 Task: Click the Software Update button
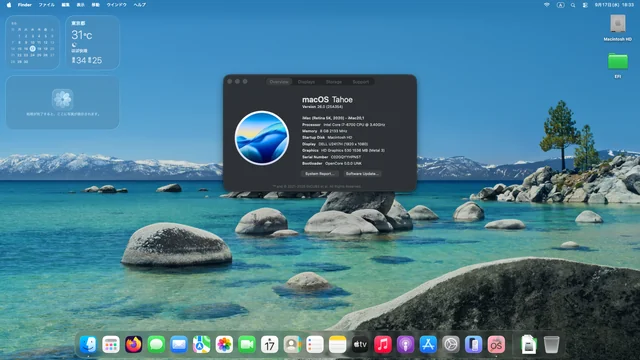coord(362,173)
